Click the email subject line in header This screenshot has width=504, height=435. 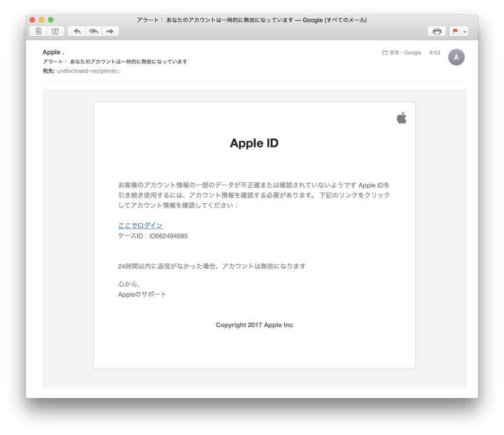click(x=115, y=62)
